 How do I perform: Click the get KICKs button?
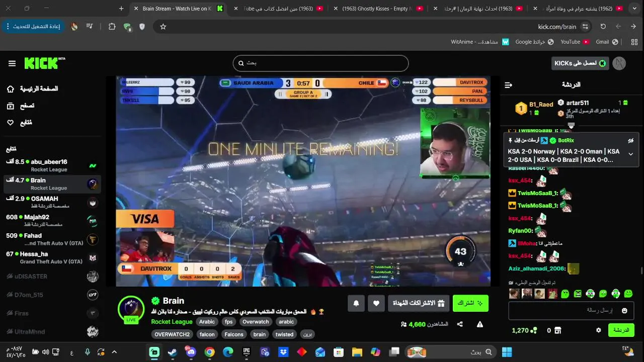580,63
